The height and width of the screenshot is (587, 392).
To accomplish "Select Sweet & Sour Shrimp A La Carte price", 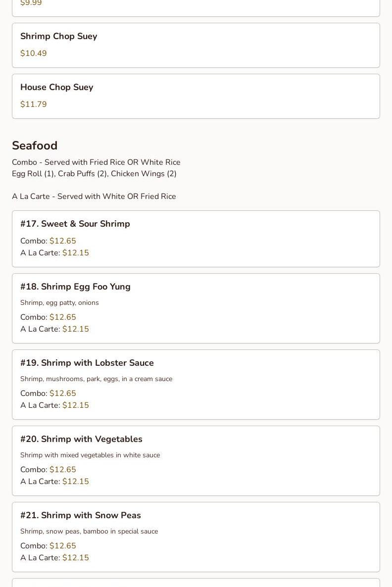I will 75,253.
